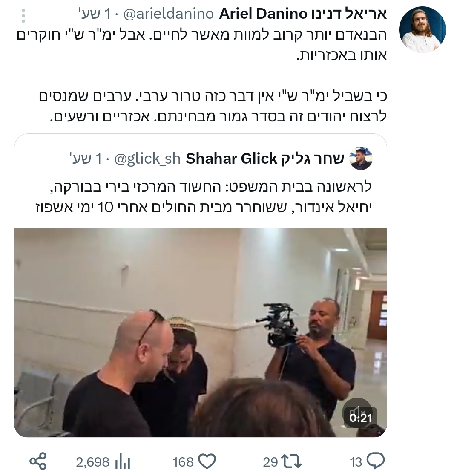Open Shahar Glick's small avatar
Viewport: 460px width, 476px height.
pos(361,159)
